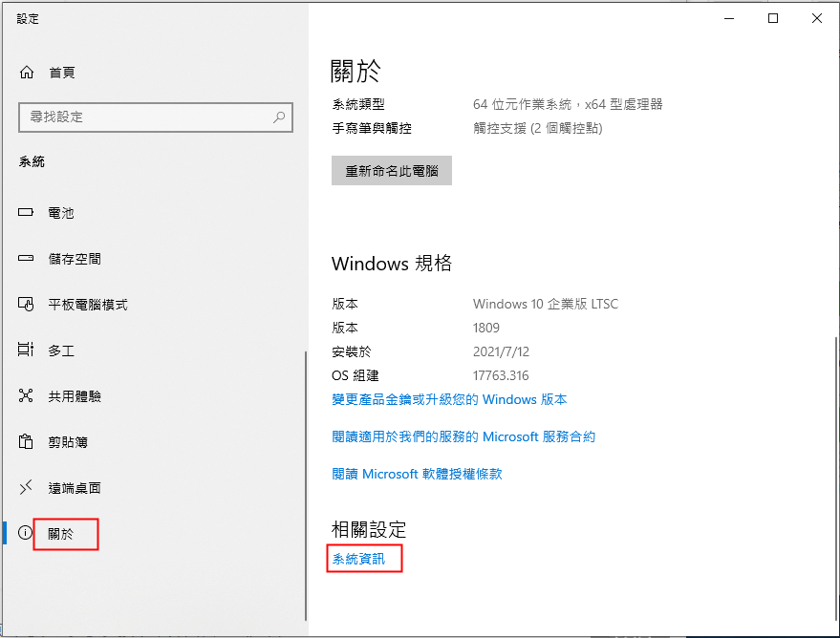Open 剪貼簿 settings
This screenshot has height=638, width=840.
68,442
